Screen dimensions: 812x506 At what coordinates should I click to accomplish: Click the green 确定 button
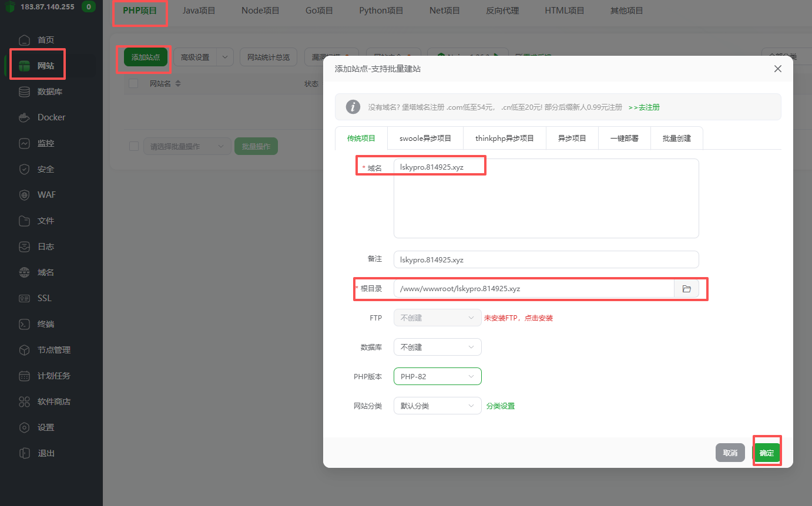click(766, 453)
